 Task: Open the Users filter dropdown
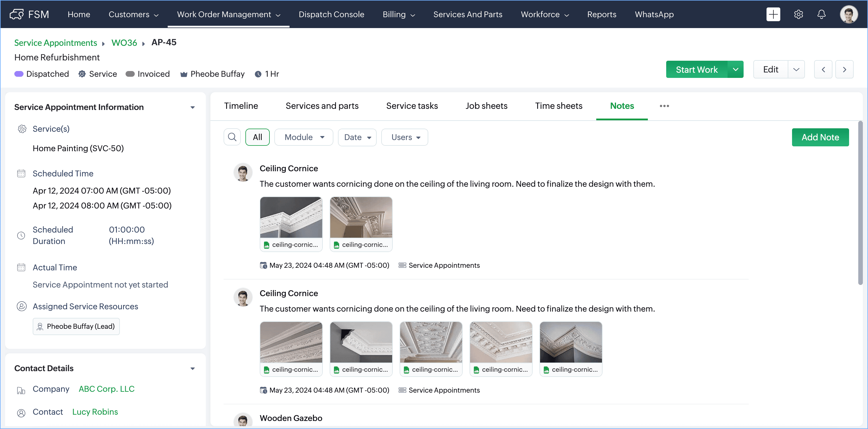click(404, 137)
